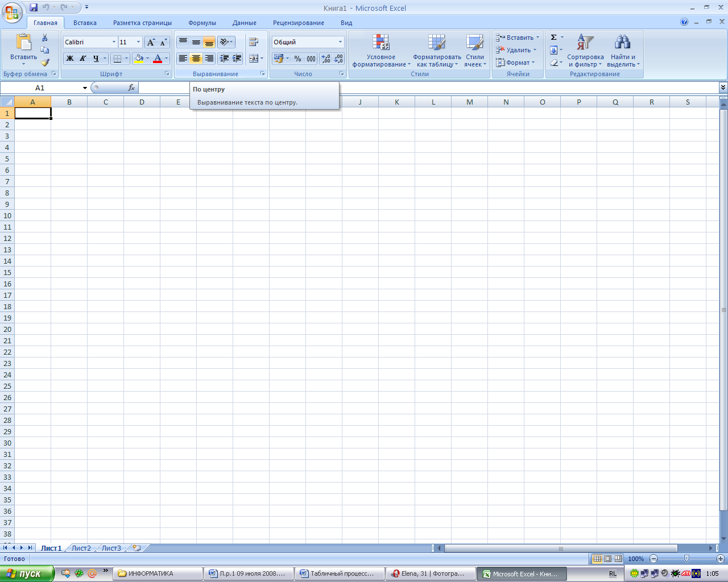Apply percent style with % button
Viewport: 728px width, 582px height.
(x=297, y=59)
